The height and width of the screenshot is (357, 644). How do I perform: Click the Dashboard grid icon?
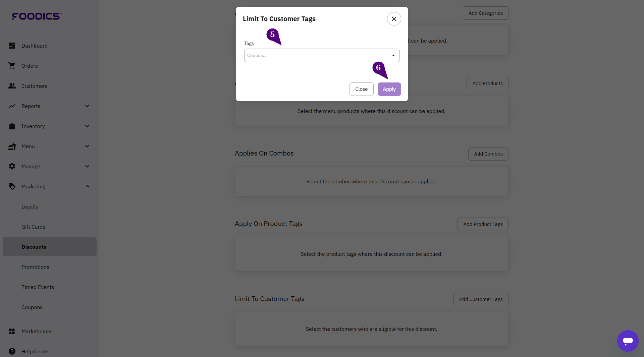(x=12, y=46)
